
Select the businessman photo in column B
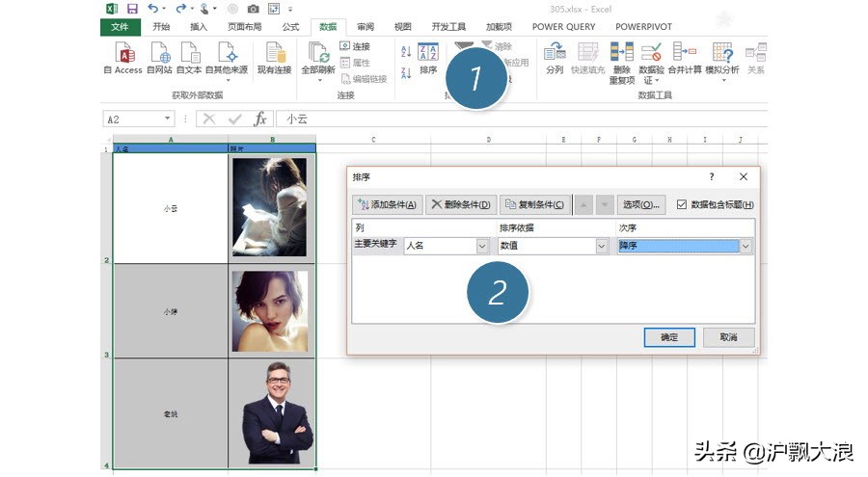[x=278, y=412]
